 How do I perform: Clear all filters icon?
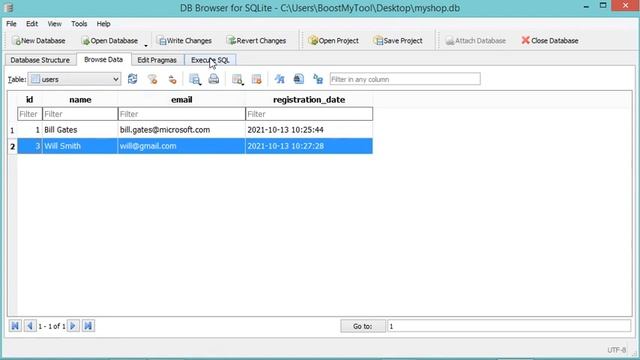point(152,79)
